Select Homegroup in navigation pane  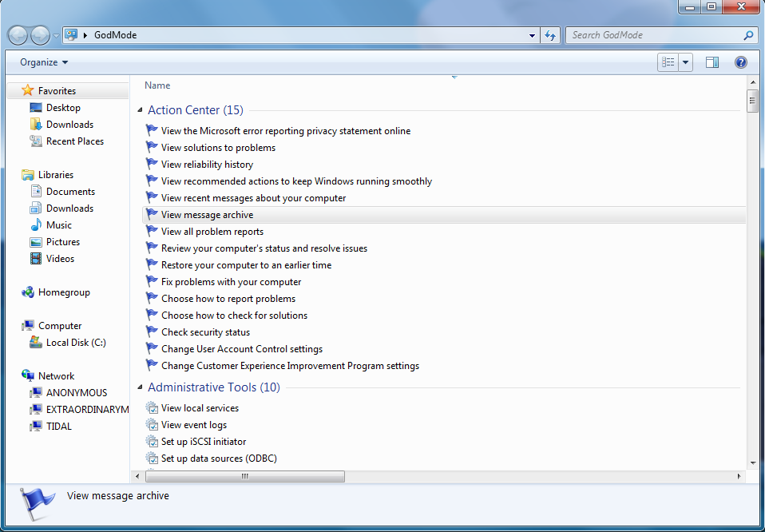[x=64, y=292]
